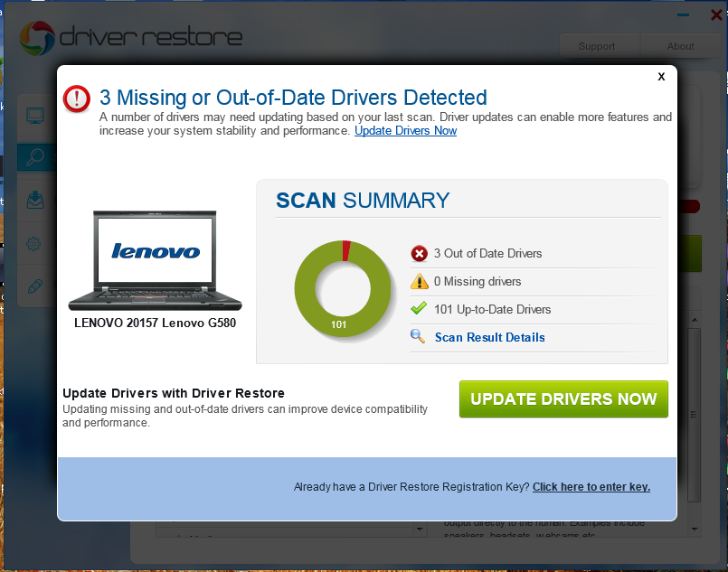This screenshot has height=572, width=728.
Task: Click the scrollbar down arrow in background
Action: pyautogui.click(x=695, y=529)
